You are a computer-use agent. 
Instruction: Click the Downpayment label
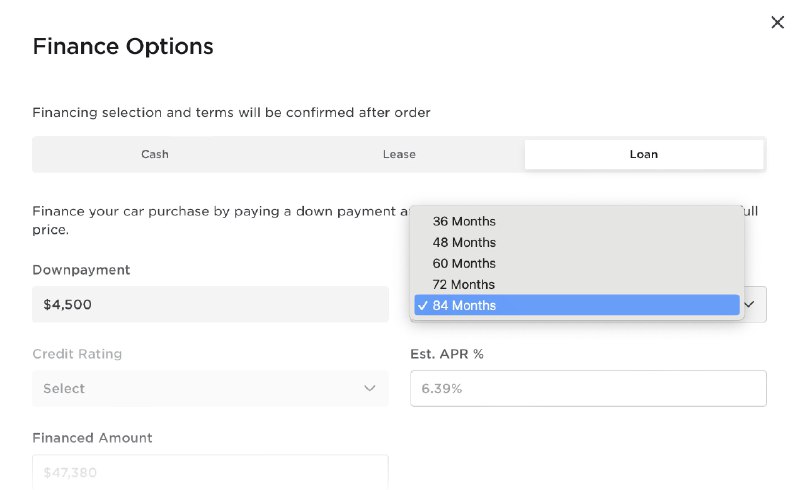coord(81,270)
